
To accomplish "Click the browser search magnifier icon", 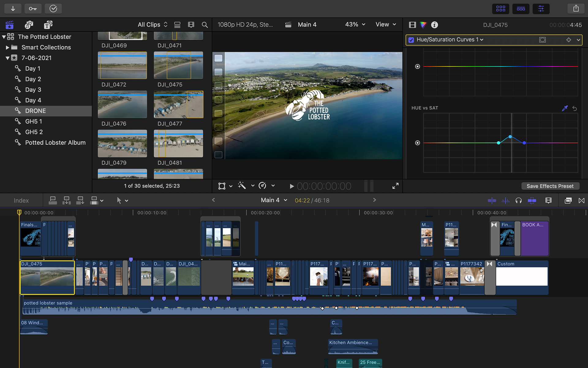I will [x=205, y=25].
